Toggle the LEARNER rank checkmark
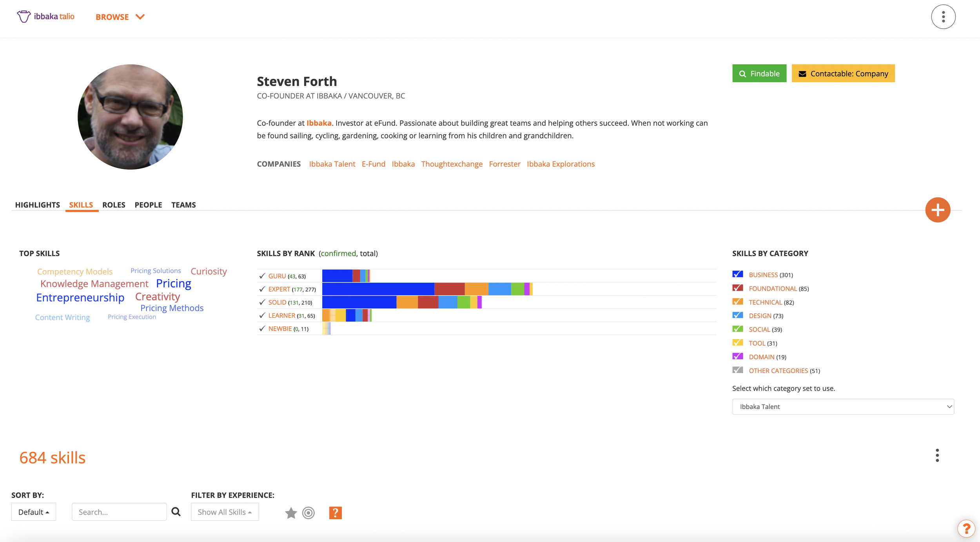This screenshot has width=980, height=542. pos(262,315)
